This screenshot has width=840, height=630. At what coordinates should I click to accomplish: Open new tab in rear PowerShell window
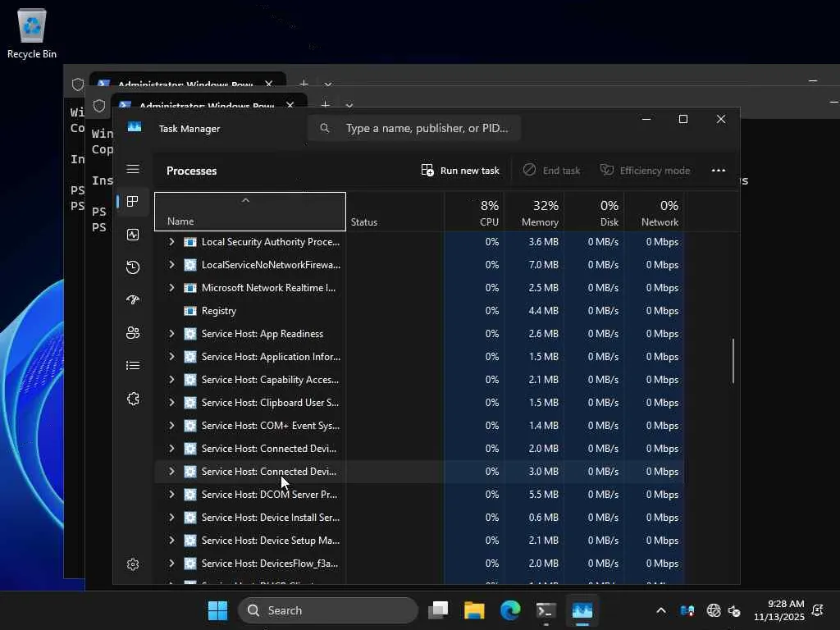tap(304, 84)
